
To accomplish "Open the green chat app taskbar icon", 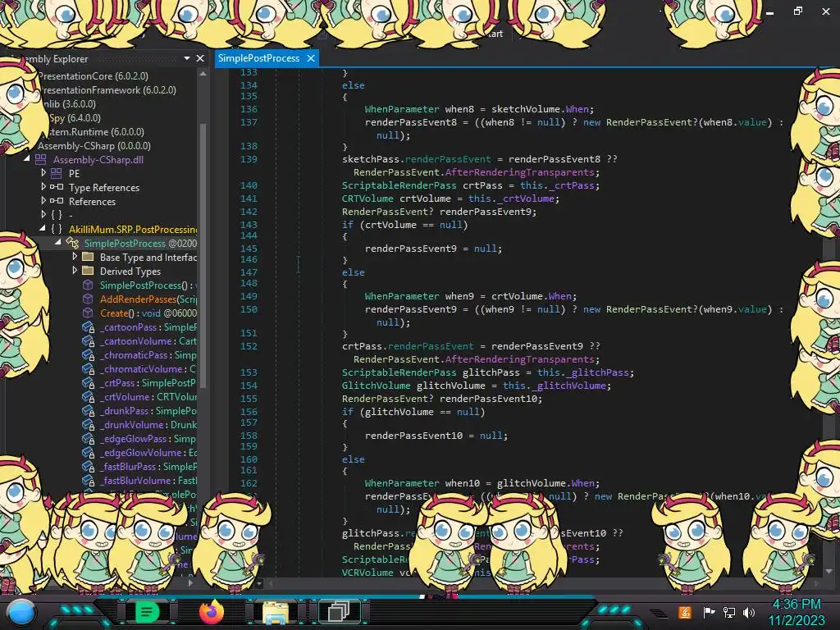I will pos(147,612).
